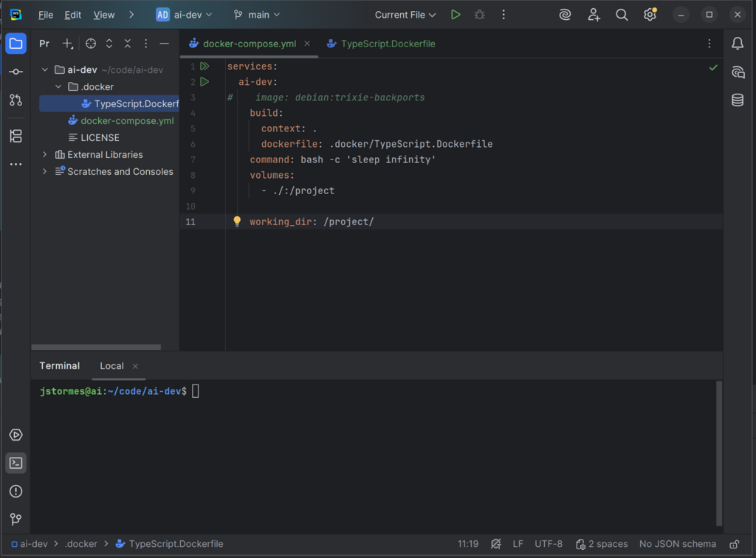Toggle the Terminal tool window button
The image size is (756, 558).
coord(16,463)
